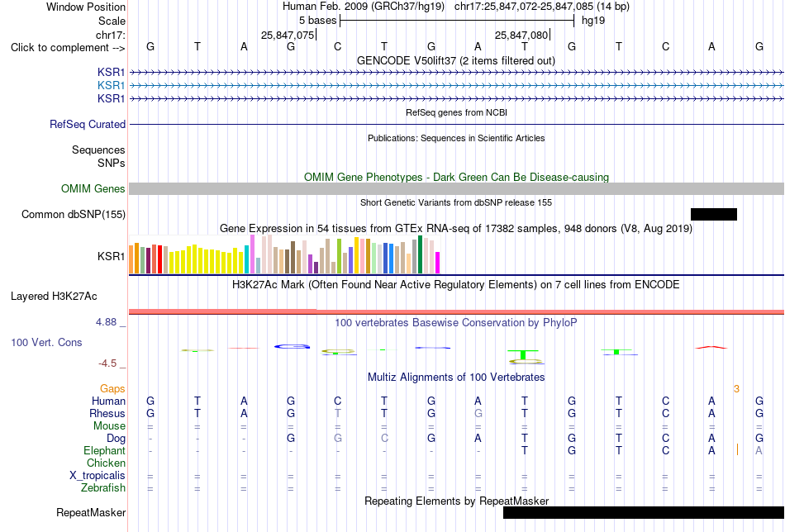Click the -4.5 PhyloP lower scale value

107,363
